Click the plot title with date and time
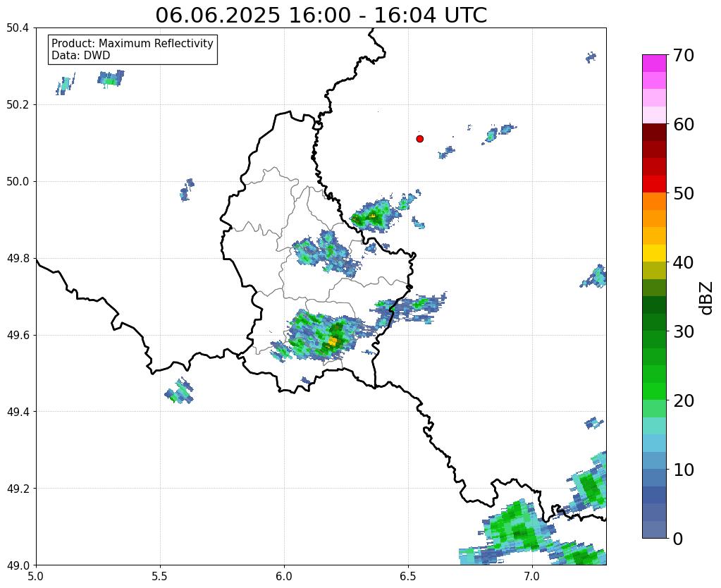721x588 pixels. pos(321,16)
